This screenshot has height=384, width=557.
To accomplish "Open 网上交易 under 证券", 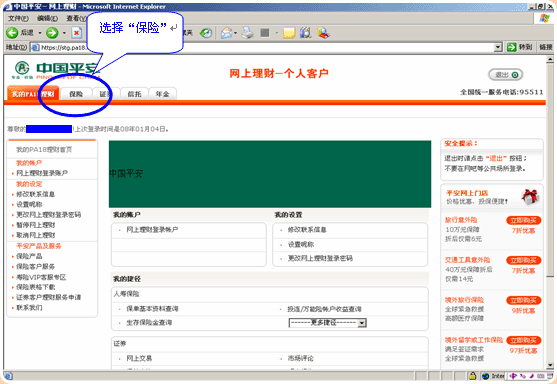I will 139,358.
